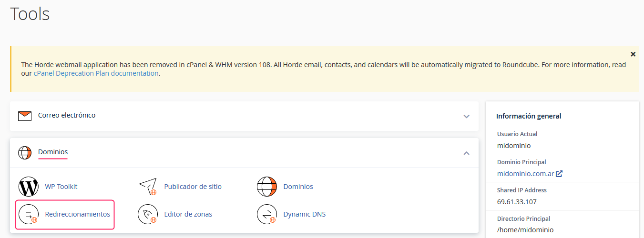Click the orange globe icon beside the Dominios tool
The image size is (644, 238).
tap(266, 187)
